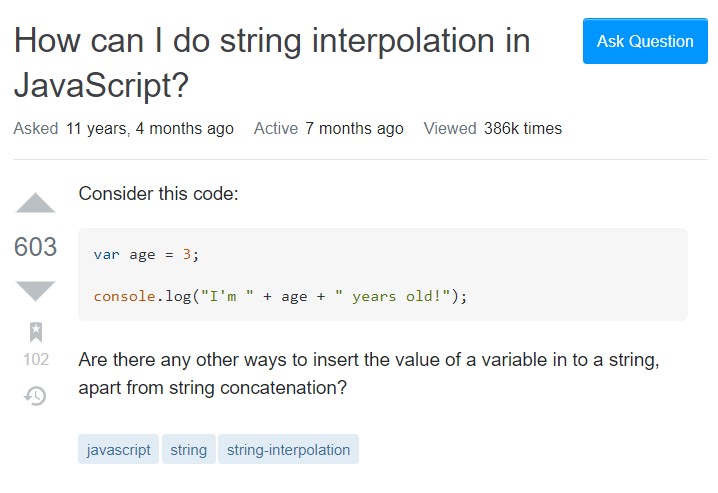The width and height of the screenshot is (718, 493).
Task: Click the Viewed 386k times text
Action: (493, 129)
